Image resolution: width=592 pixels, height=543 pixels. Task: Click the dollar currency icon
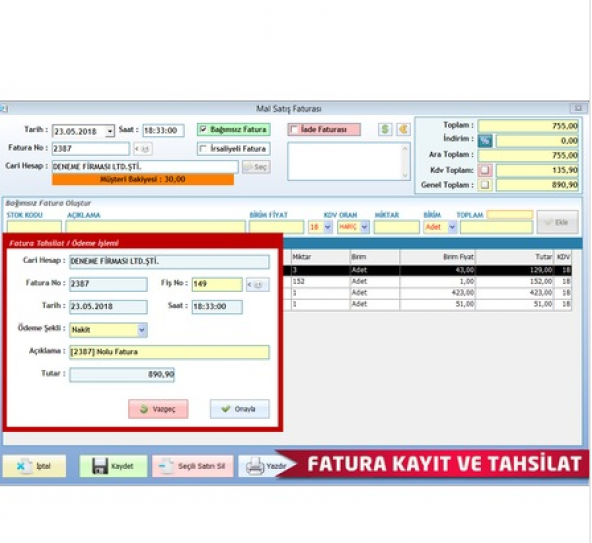pos(385,130)
